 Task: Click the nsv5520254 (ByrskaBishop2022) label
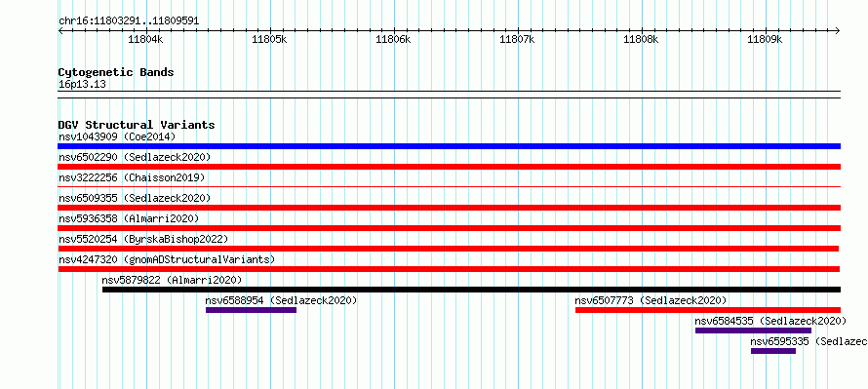coord(143,239)
